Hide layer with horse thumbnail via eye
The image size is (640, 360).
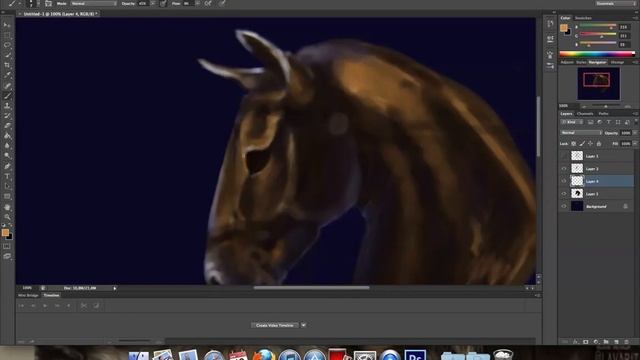(564, 193)
